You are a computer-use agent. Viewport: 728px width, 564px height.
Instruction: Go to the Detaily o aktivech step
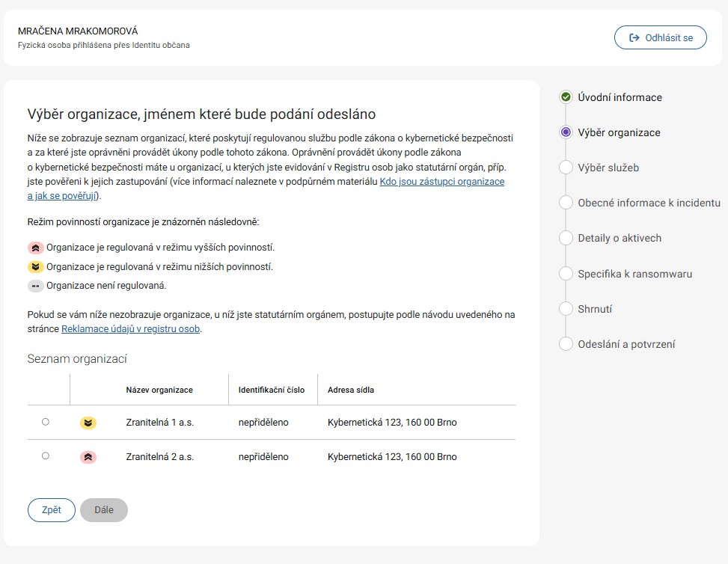[620, 238]
